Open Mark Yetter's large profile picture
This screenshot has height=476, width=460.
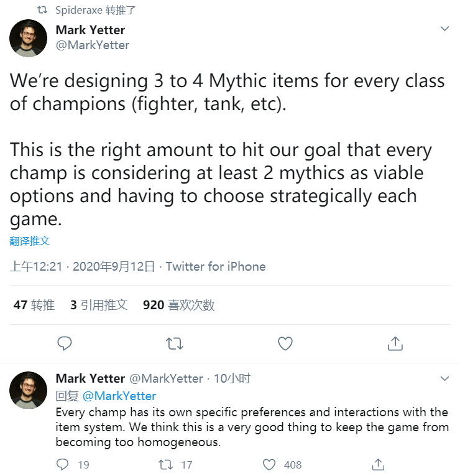(x=29, y=39)
